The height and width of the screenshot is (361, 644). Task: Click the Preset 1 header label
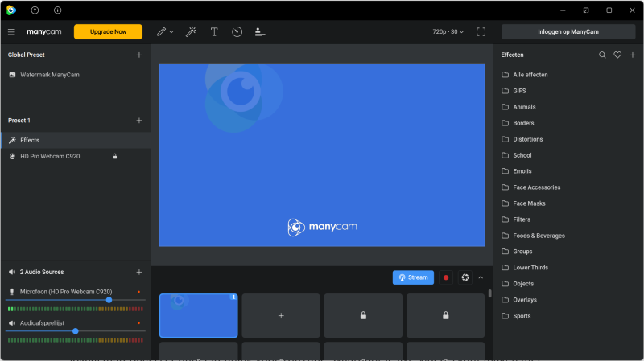[x=19, y=120]
